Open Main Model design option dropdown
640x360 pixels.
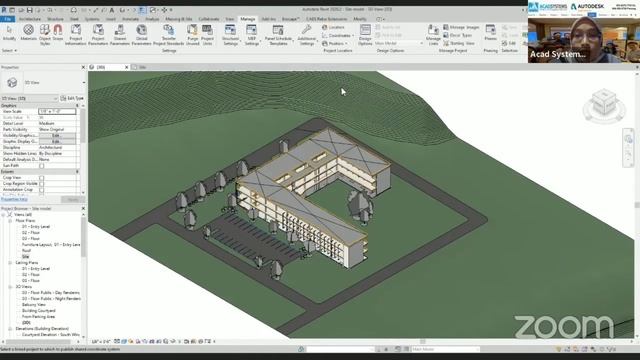click(x=398, y=43)
